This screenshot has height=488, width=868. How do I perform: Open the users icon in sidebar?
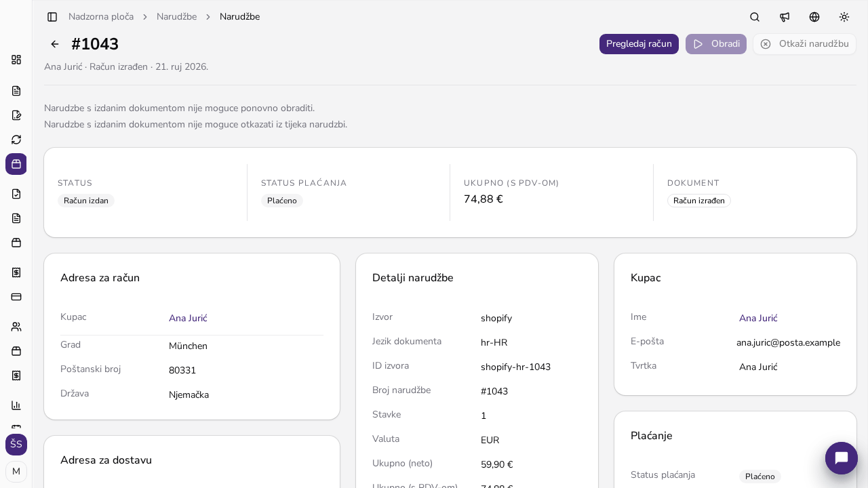(16, 327)
